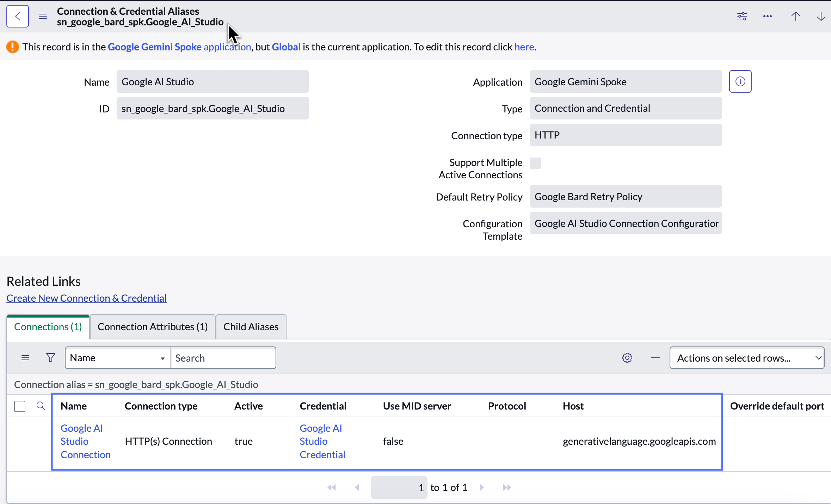Viewport: 831px width, 504px height.
Task: Click the Connection type HTTP field
Action: tap(626, 135)
